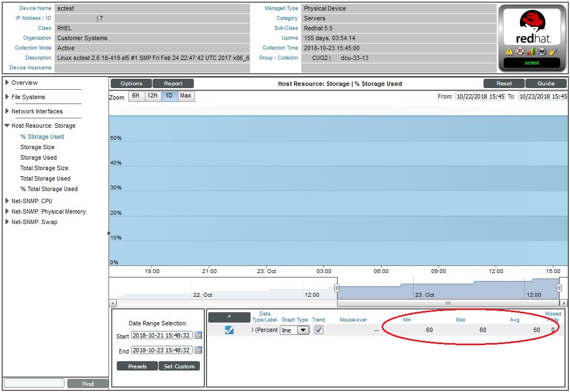Open the End date calendar picker

[x=198, y=350]
